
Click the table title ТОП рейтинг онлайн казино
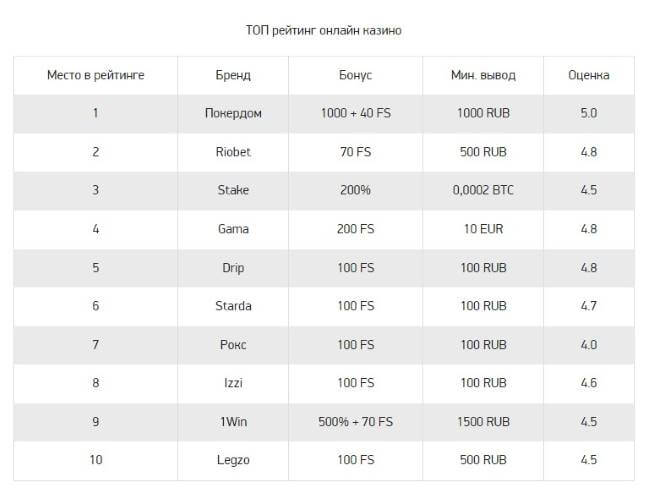[x=324, y=30]
